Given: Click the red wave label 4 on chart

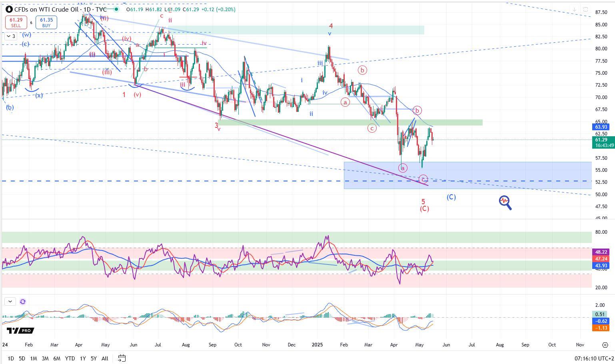Looking at the screenshot, I should click(331, 26).
